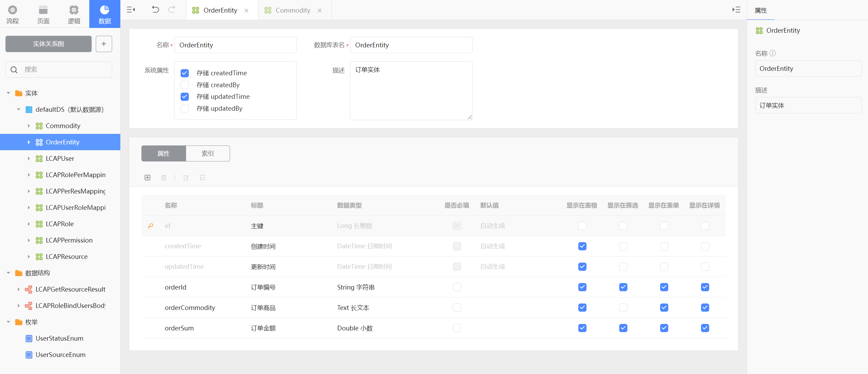The image size is (868, 374).
Task: Focus the 搜索 search field
Action: tap(59, 69)
